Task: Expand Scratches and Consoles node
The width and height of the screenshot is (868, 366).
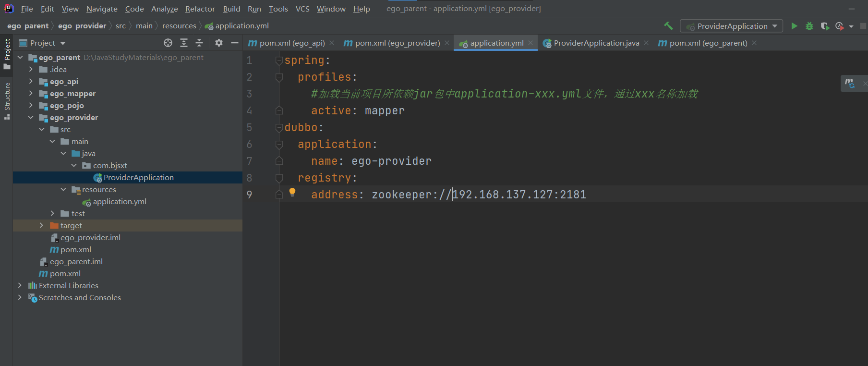Action: [x=20, y=297]
